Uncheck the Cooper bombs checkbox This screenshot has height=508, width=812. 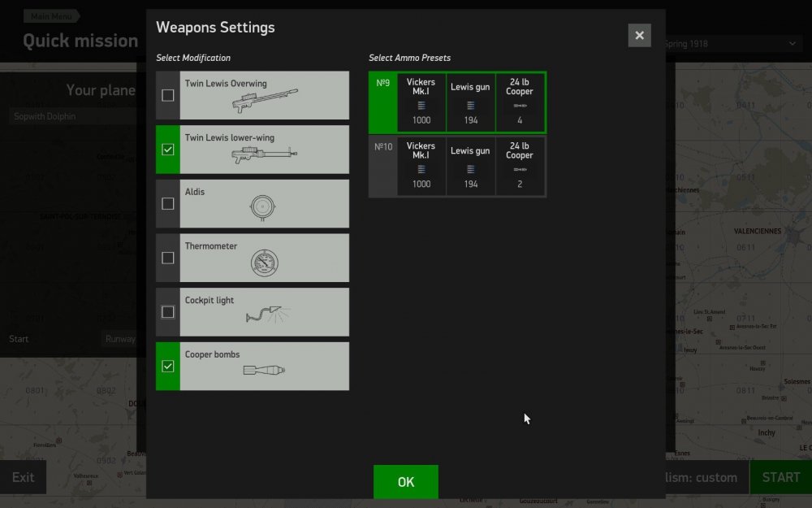click(168, 366)
